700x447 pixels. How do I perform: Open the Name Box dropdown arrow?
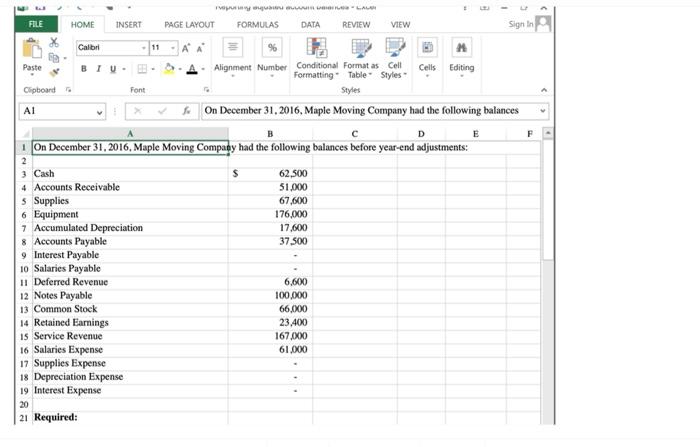[100, 112]
